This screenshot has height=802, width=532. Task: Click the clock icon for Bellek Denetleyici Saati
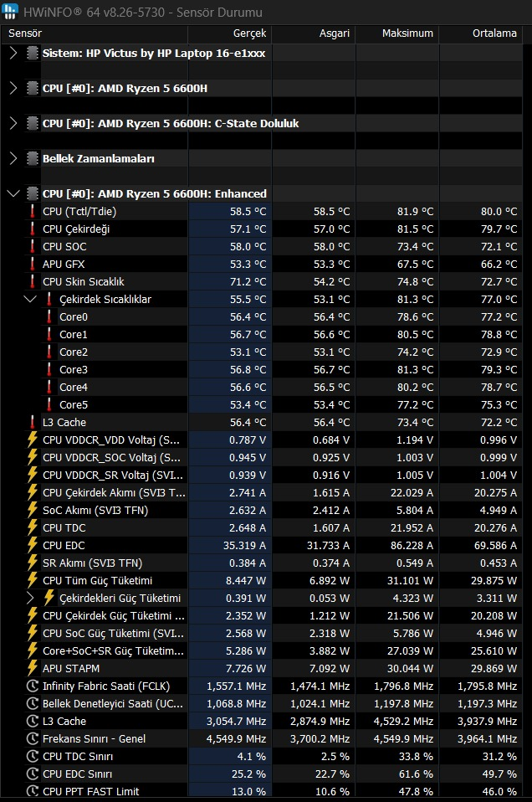point(32,704)
